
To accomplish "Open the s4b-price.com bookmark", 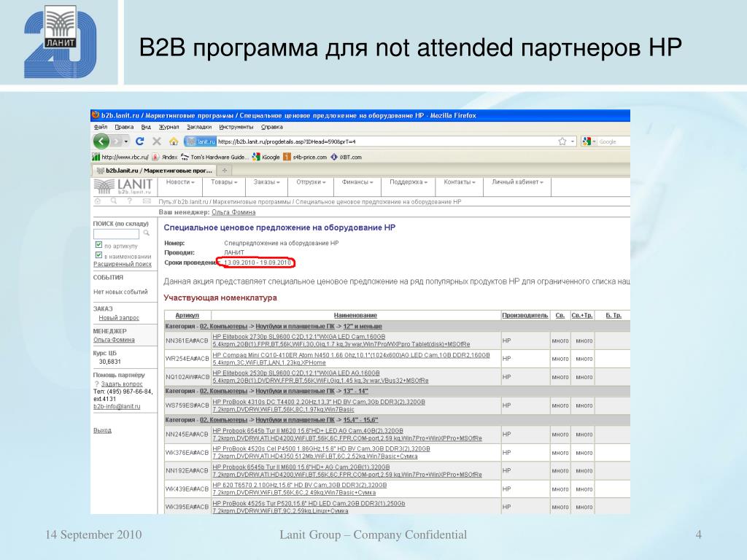I will tap(305, 157).
